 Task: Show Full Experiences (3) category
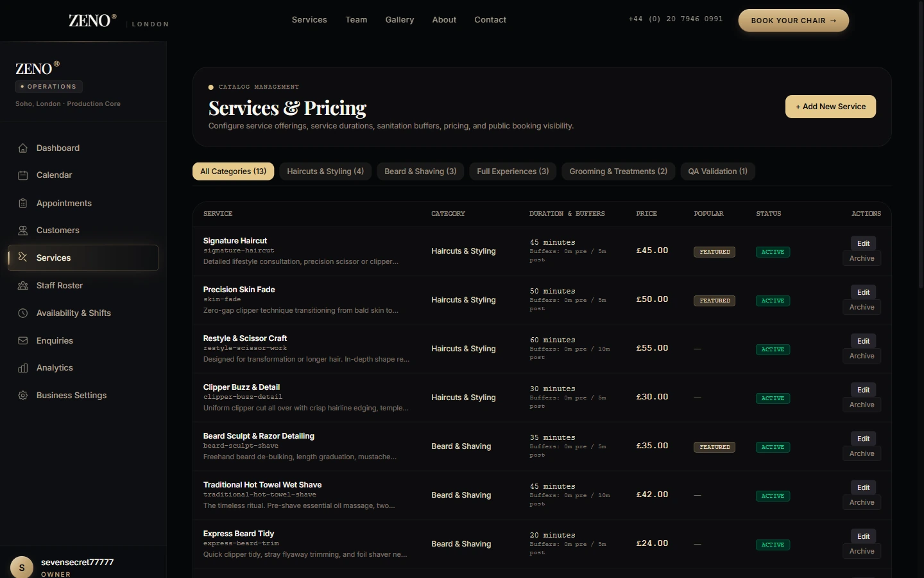513,171
